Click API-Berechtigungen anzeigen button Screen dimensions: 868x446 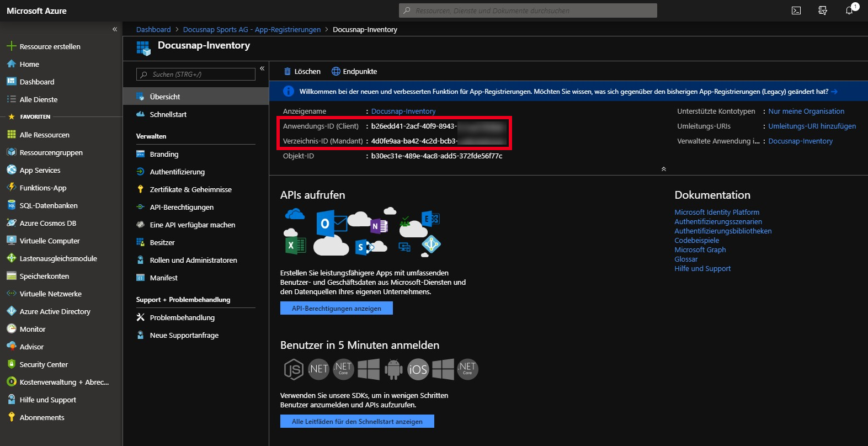click(x=337, y=308)
